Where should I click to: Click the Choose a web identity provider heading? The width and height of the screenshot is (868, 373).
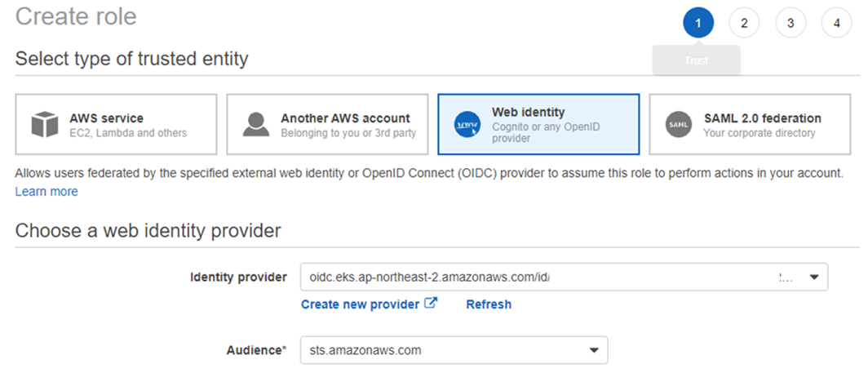(148, 230)
